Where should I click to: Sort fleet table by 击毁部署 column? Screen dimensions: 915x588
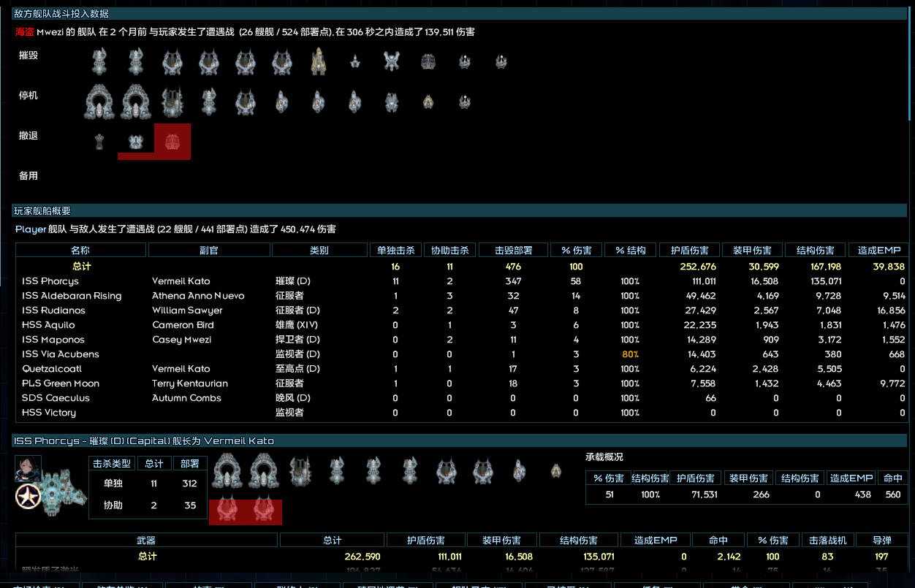coord(512,251)
